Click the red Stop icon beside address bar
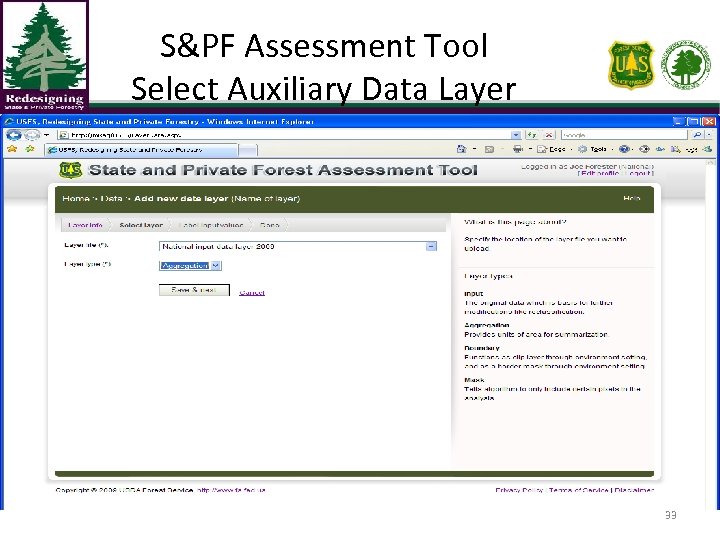Screen dimensions: 720x540 [549, 135]
